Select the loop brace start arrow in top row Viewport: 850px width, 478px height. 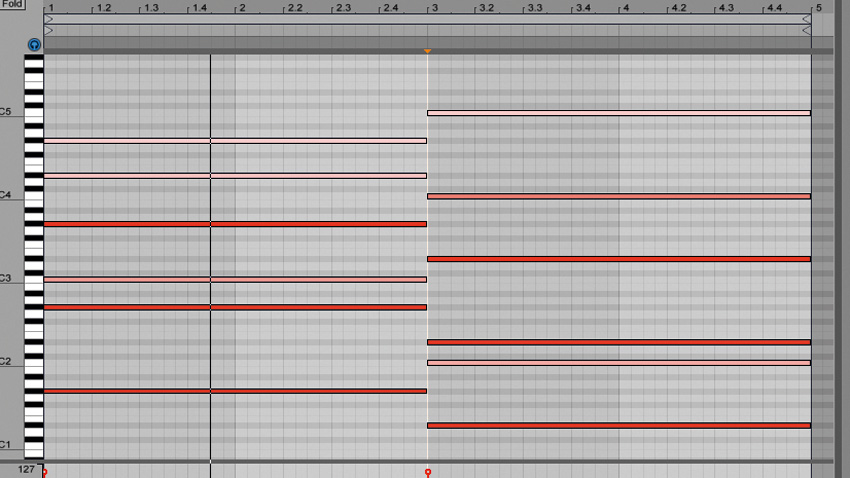coord(49,19)
